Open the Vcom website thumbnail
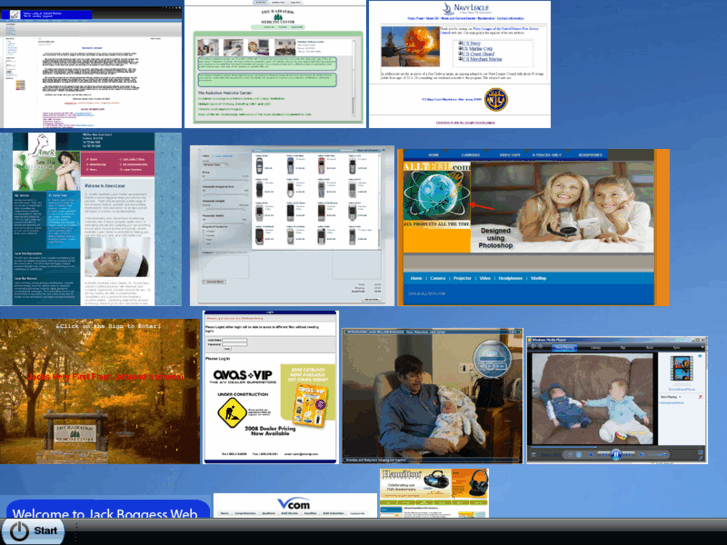727x545 pixels. pos(295,505)
